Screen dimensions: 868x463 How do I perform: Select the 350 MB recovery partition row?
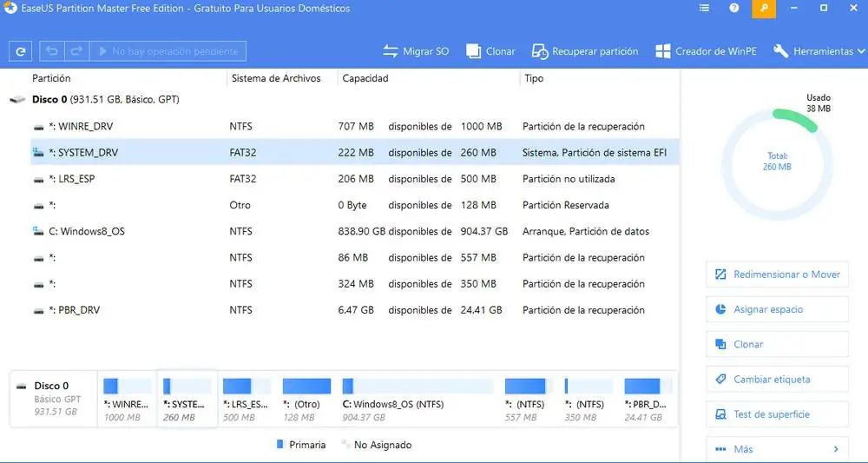pos(354,283)
